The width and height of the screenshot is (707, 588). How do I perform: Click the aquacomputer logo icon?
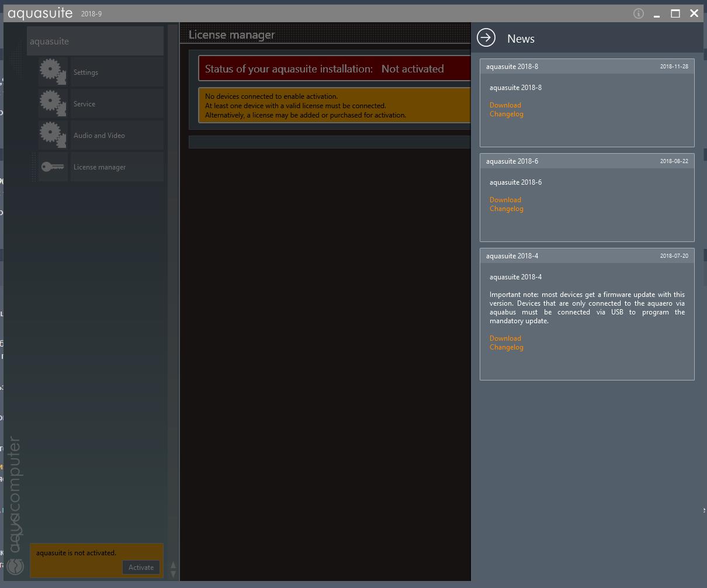[x=15, y=566]
